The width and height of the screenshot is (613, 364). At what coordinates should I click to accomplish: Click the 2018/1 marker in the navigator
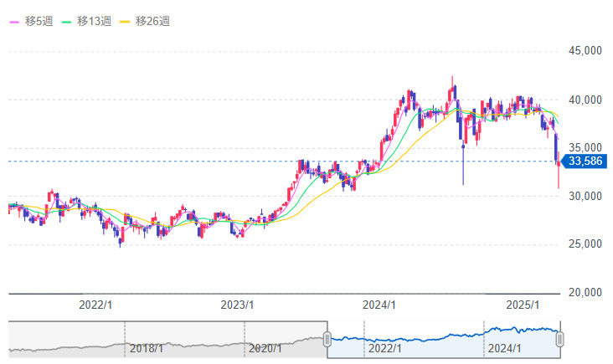146,348
